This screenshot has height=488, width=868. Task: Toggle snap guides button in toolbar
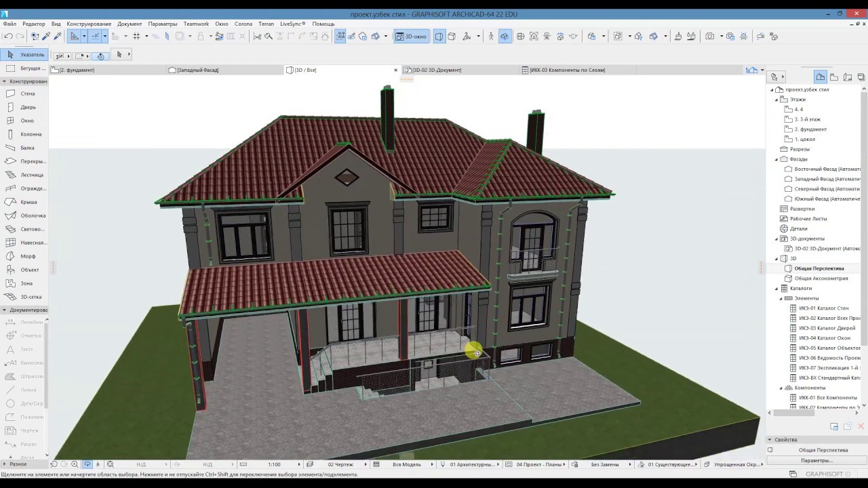pyautogui.click(x=96, y=37)
